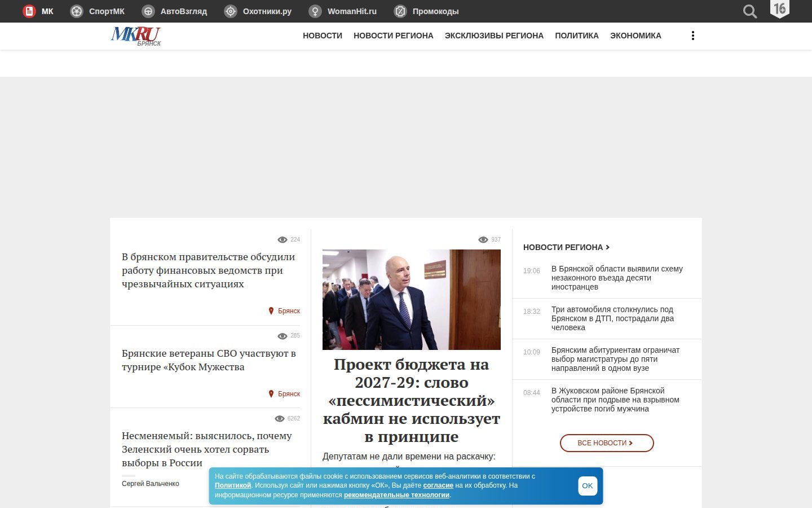Open the НОВОСТИ menu item
This screenshot has height=508, width=812.
pos(323,36)
